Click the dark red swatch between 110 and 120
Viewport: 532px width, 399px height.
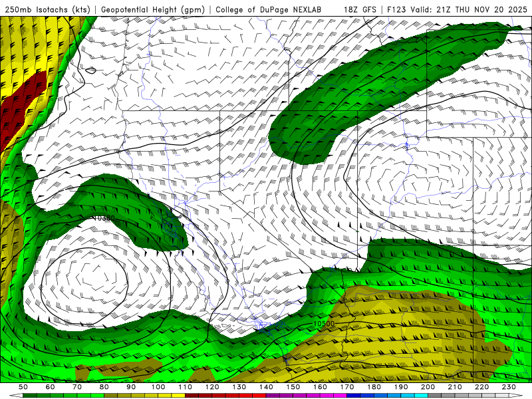tap(192, 396)
